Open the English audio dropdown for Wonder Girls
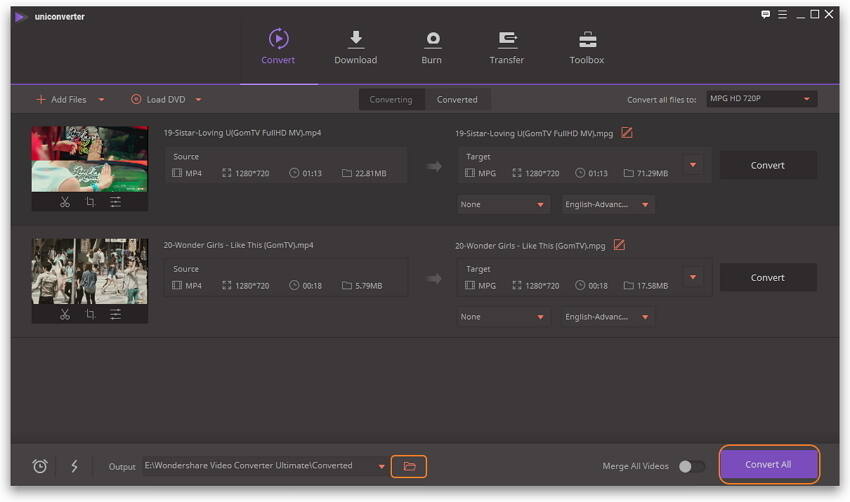Viewport: 850px width, 502px height. point(607,317)
